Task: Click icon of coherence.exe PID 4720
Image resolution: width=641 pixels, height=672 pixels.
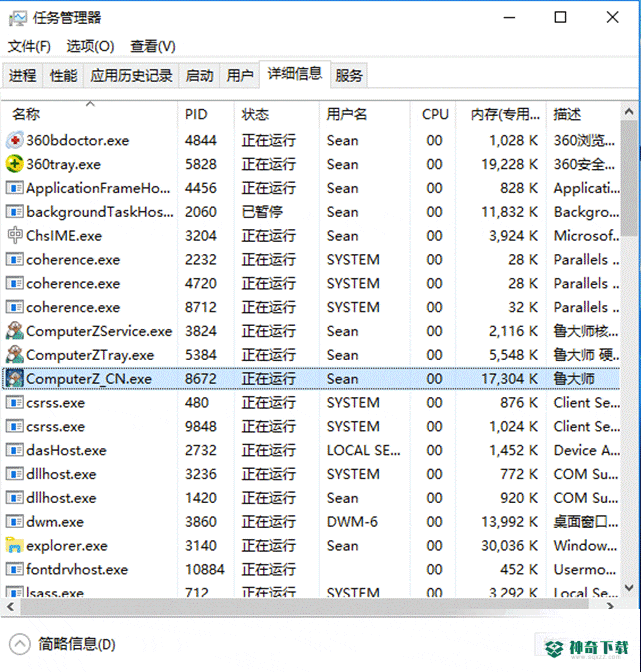Action: click(x=15, y=283)
